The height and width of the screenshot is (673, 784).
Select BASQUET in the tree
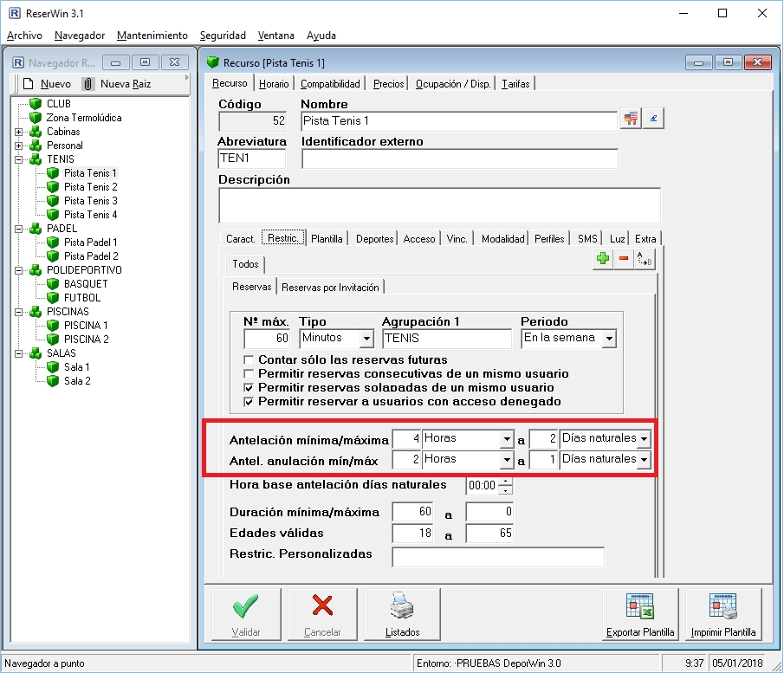[86, 283]
